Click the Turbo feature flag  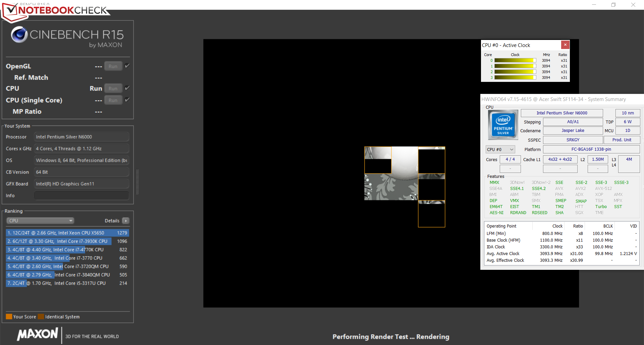(x=601, y=207)
